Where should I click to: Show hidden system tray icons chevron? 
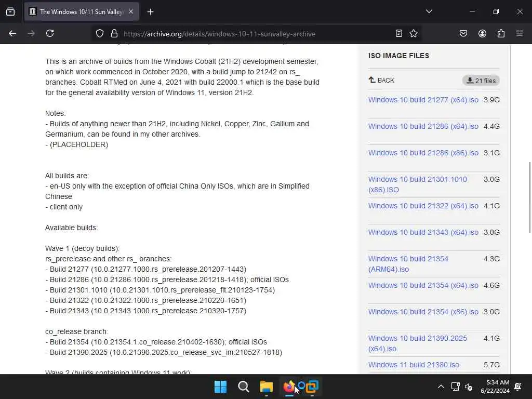point(441,387)
